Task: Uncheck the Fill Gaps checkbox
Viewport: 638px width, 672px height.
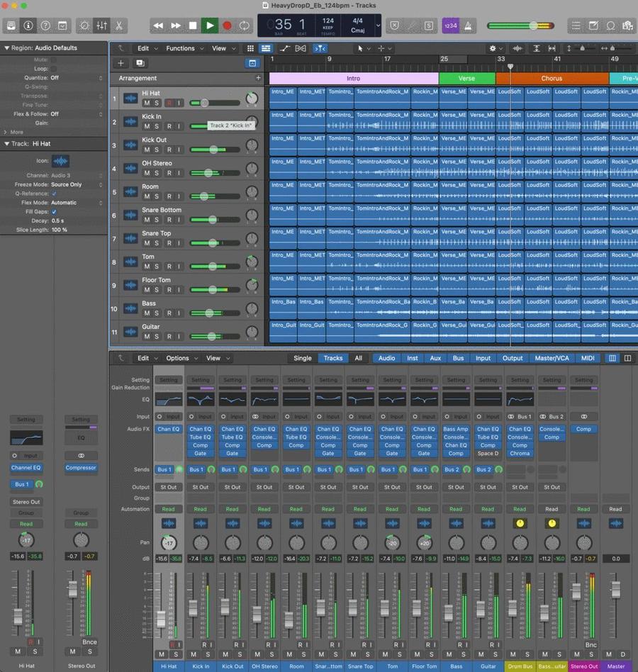Action: coord(54,211)
